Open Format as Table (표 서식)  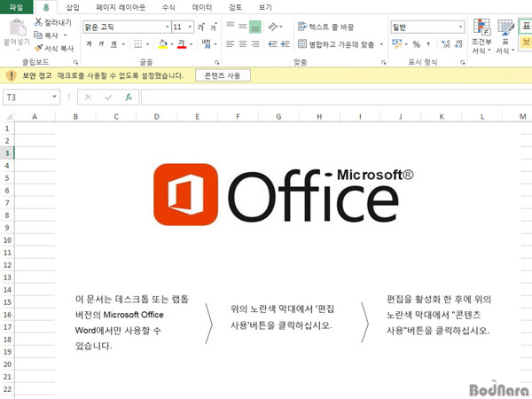click(505, 36)
